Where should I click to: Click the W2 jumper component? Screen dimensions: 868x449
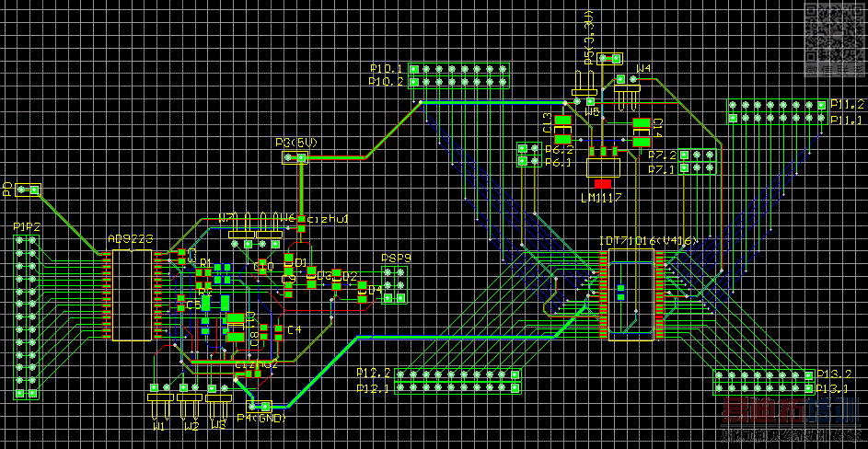(x=190, y=401)
